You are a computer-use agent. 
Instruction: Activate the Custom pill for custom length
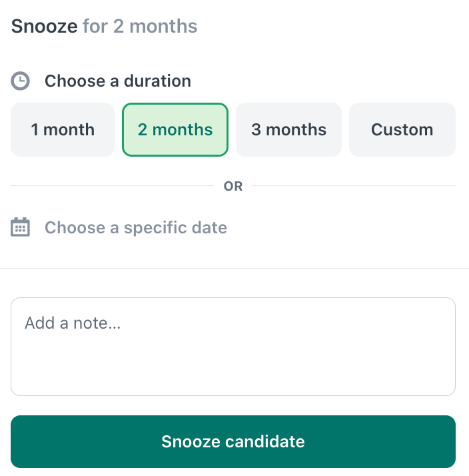(402, 129)
